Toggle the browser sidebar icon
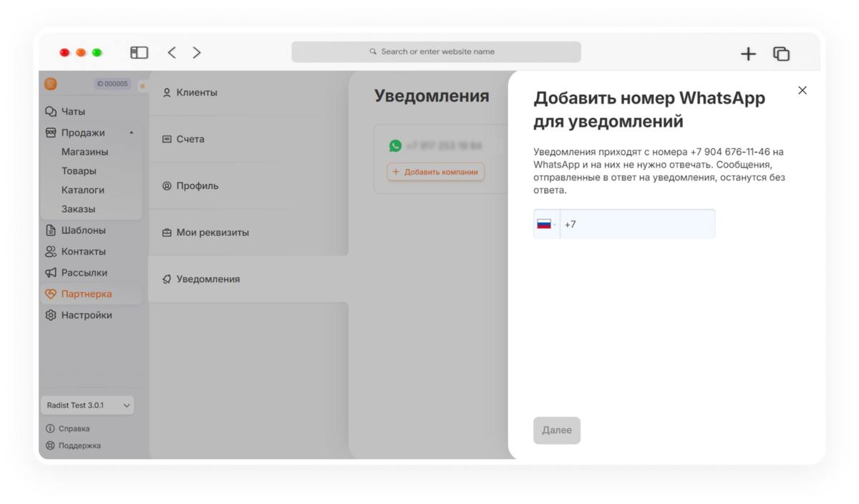859x504 pixels. (139, 52)
